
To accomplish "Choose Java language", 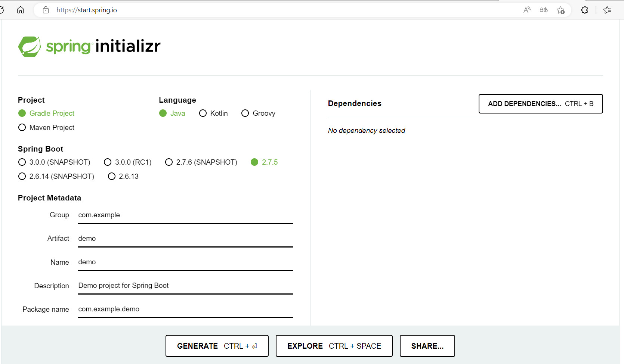I will (172, 113).
